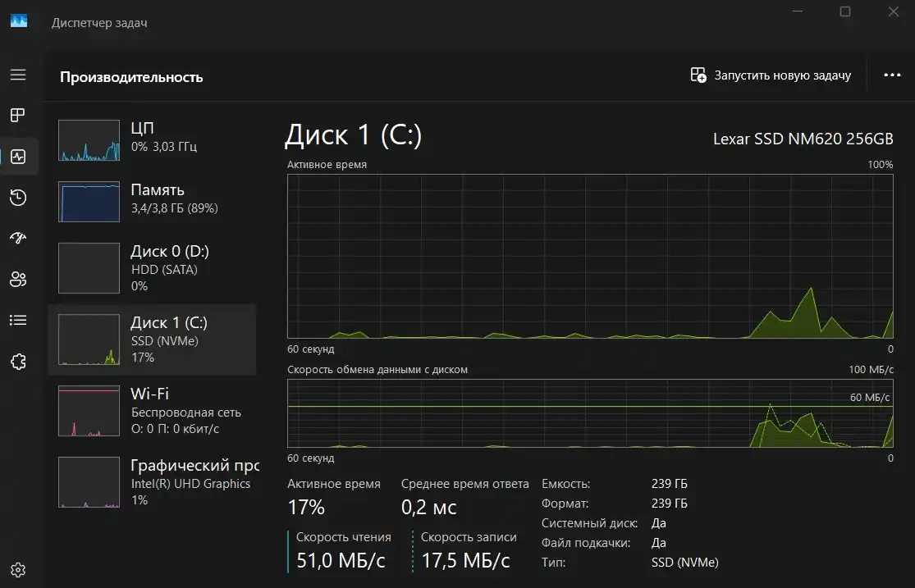Image resolution: width=915 pixels, height=588 pixels.
Task: Open the Services puzzle-piece icon
Action: pyautogui.click(x=18, y=361)
